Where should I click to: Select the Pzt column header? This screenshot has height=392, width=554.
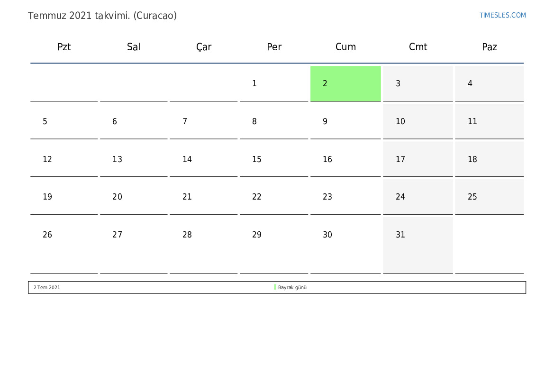click(x=64, y=47)
